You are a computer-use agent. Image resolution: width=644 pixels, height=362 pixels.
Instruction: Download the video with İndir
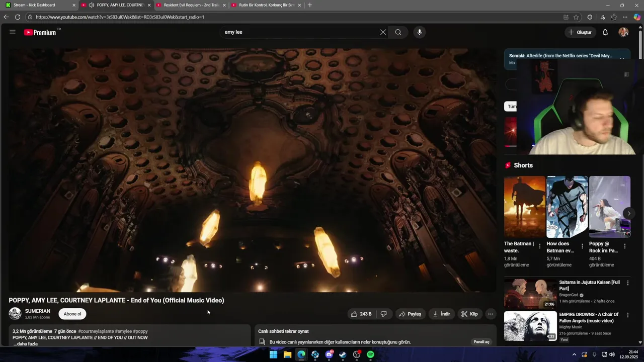point(441,314)
